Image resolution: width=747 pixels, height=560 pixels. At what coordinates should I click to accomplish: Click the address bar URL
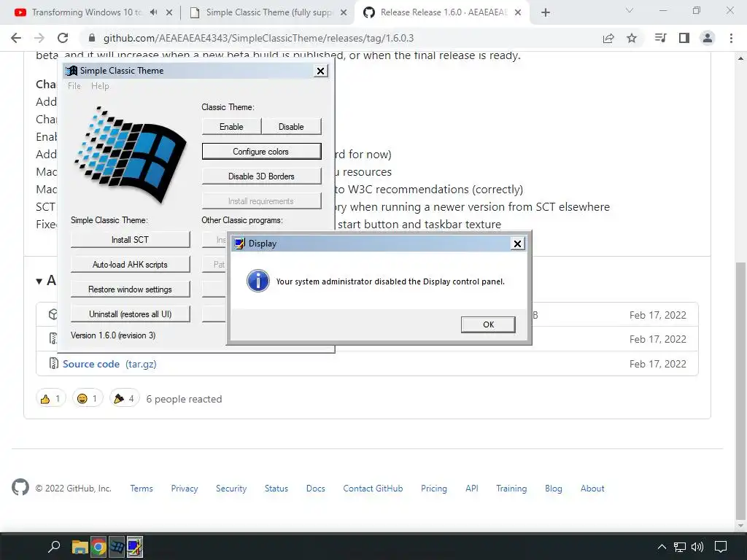pos(258,38)
